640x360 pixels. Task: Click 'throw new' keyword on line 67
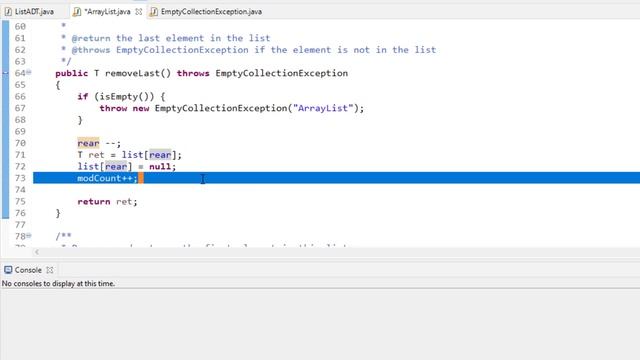coord(124,108)
